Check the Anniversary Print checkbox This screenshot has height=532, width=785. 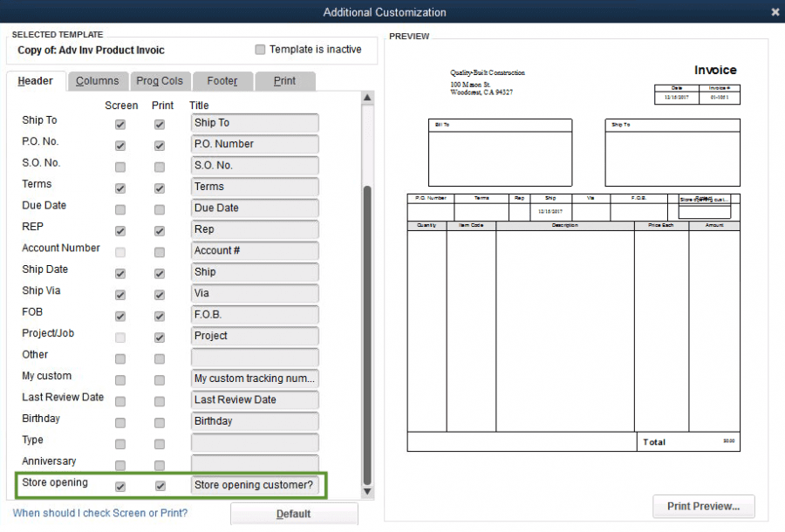[x=160, y=463]
